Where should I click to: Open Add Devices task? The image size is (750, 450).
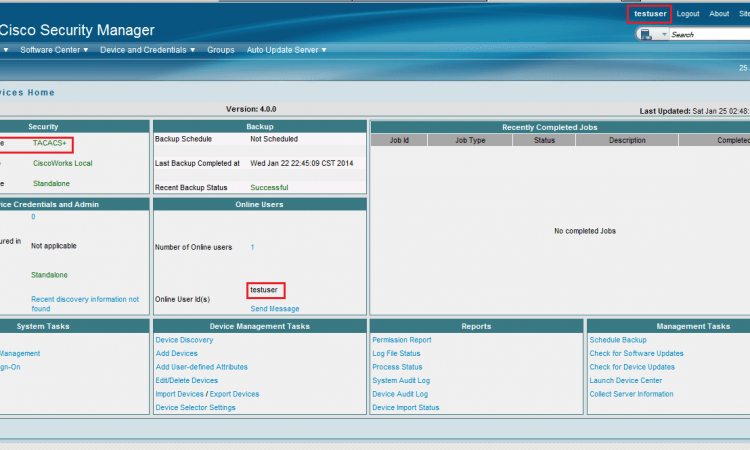176,353
